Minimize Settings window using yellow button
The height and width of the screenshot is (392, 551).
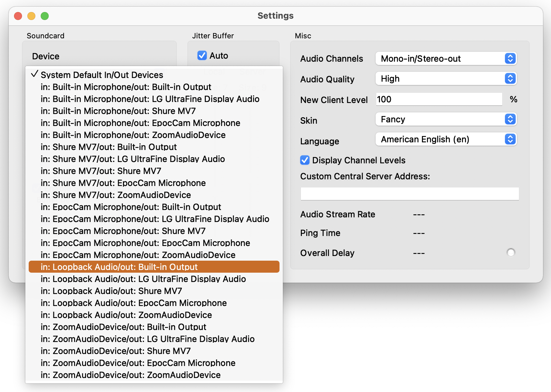(x=31, y=16)
